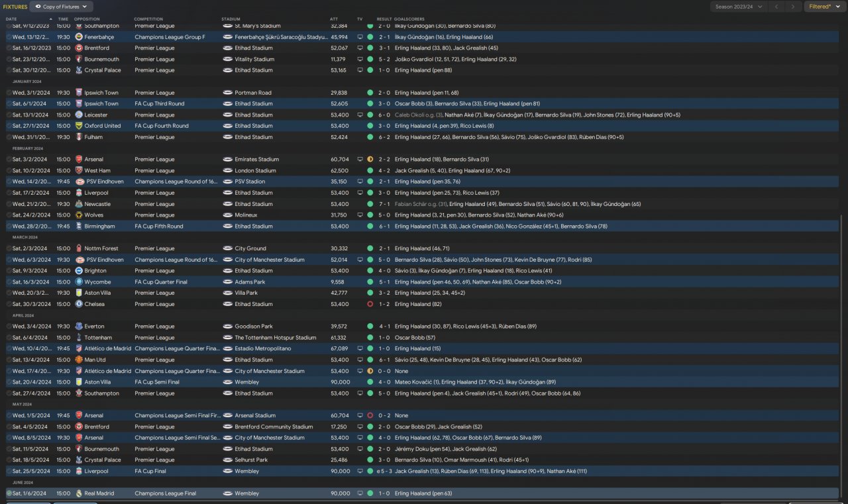The height and width of the screenshot is (504, 848).
Task: Click the 67,089 attendance figure
Action: pyautogui.click(x=339, y=349)
